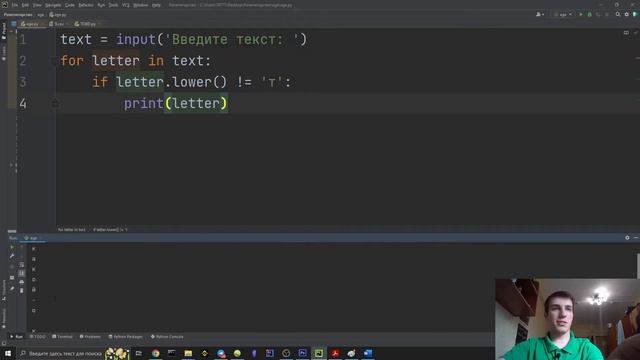
Task: Toggle reader mode icon at editor top right
Action: (626, 33)
